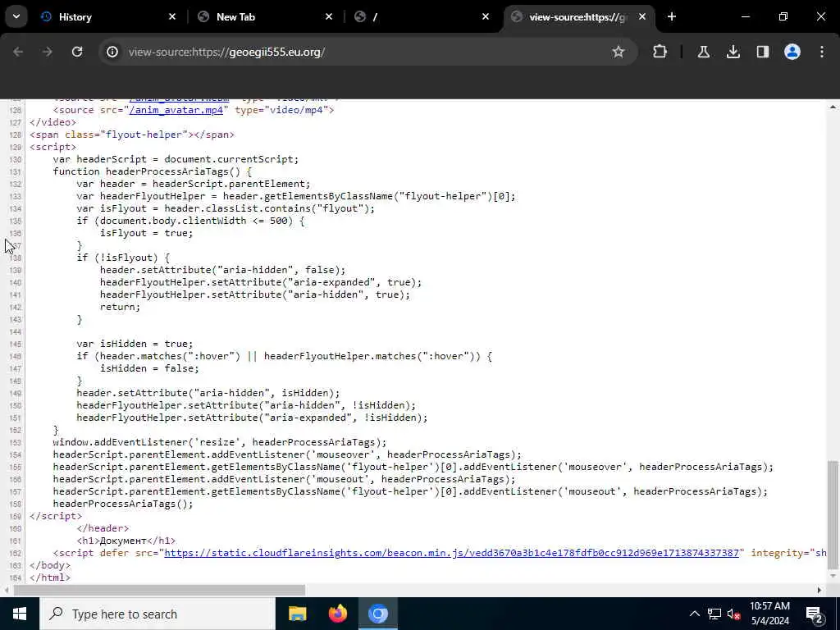Open a new browser tab with plus
This screenshot has width=840, height=630.
click(x=672, y=16)
